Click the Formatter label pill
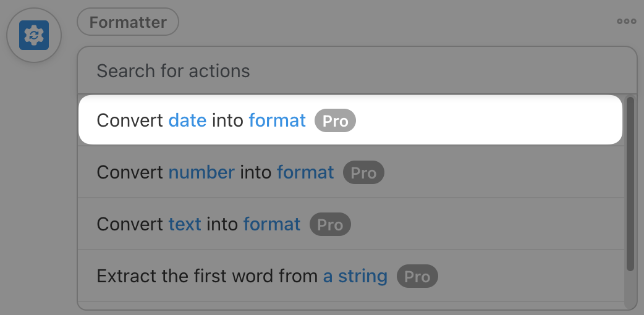This screenshot has height=315, width=644. [128, 22]
